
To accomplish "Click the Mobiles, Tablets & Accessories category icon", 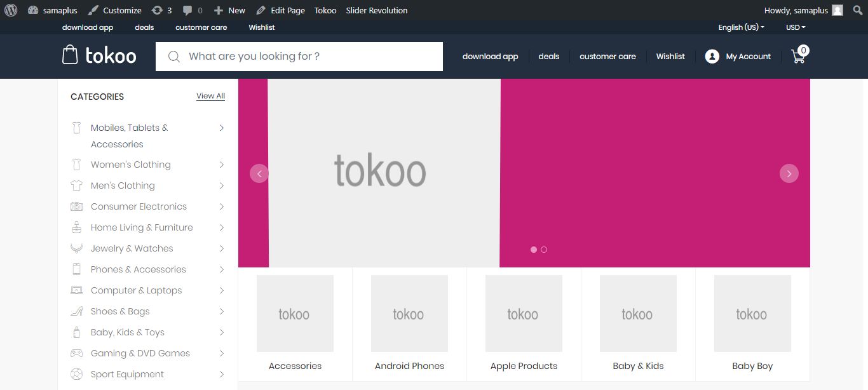I will pos(77,128).
